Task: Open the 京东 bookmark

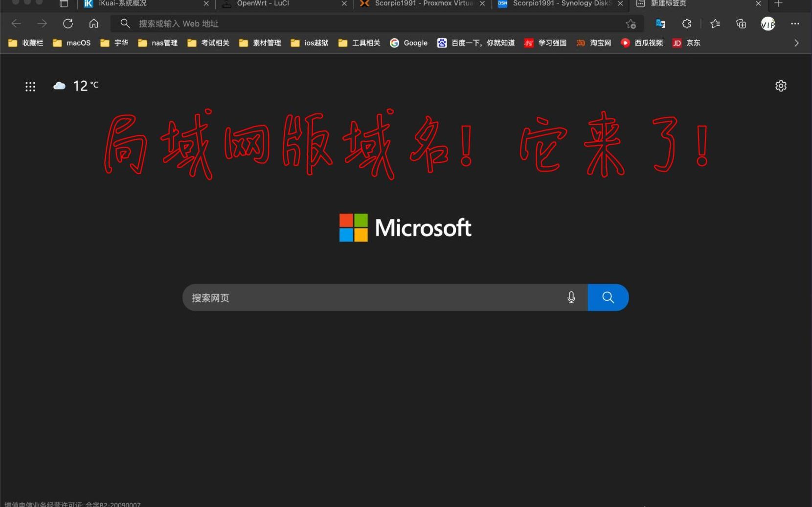Action: (687, 43)
